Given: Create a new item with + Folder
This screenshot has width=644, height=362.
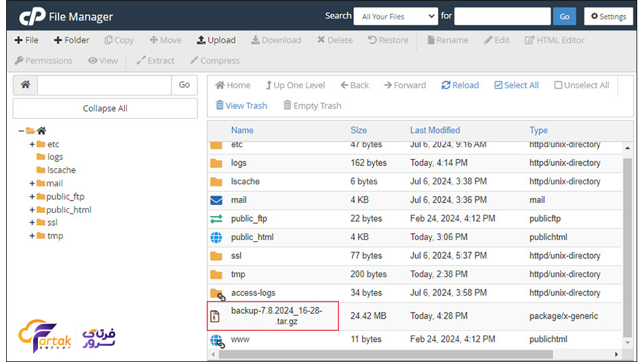Looking at the screenshot, I should pos(72,40).
